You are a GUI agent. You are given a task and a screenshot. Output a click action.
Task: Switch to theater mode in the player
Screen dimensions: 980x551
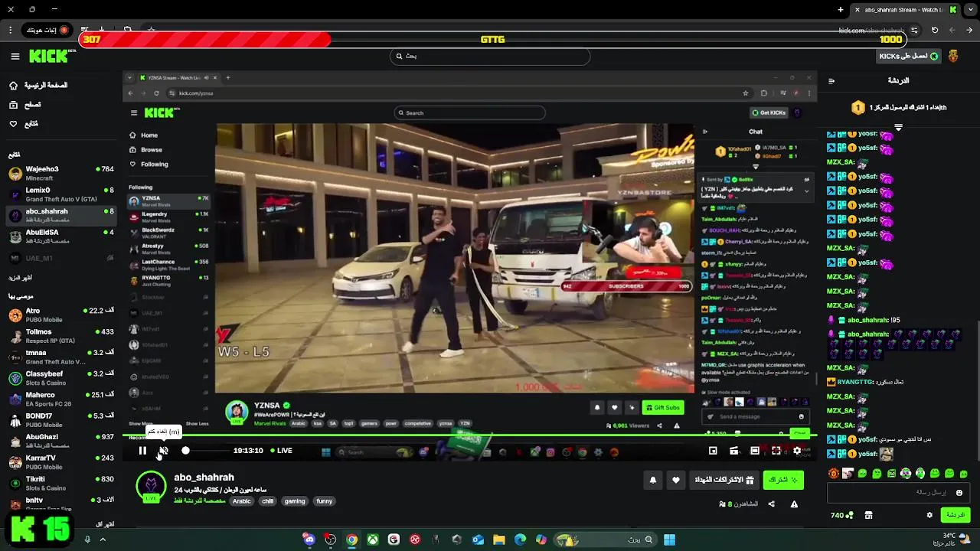point(755,451)
